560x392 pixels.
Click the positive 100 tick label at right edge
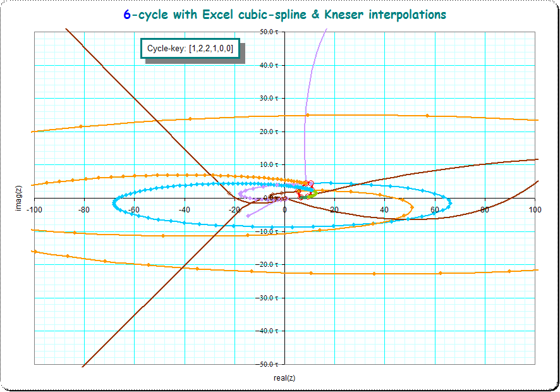coord(535,209)
